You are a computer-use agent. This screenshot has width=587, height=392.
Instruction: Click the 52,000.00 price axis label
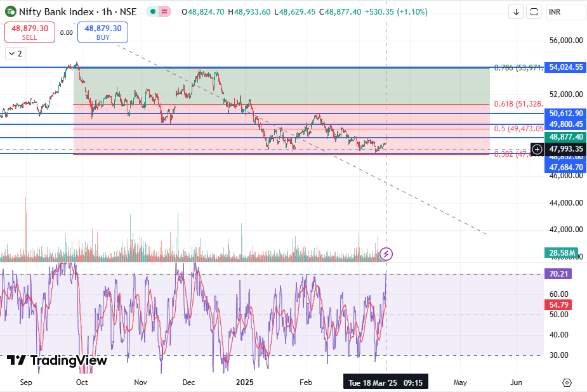[566, 95]
